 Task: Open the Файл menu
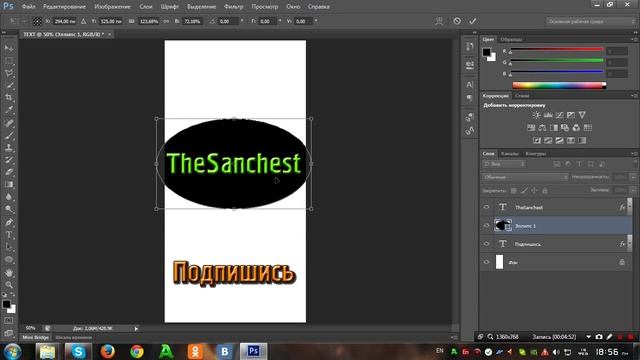(x=28, y=7)
